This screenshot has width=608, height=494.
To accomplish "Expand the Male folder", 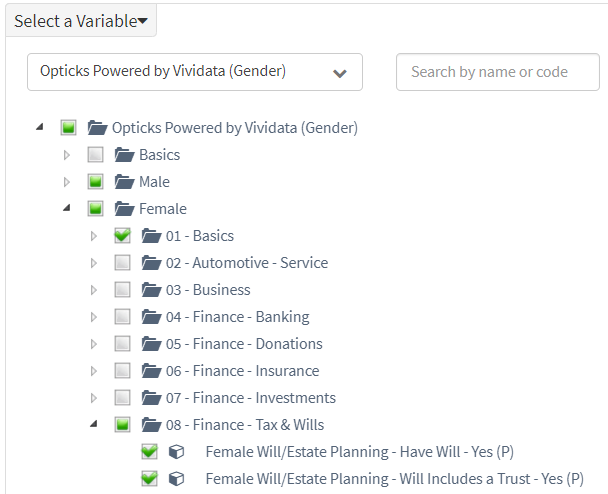I will click(x=67, y=182).
